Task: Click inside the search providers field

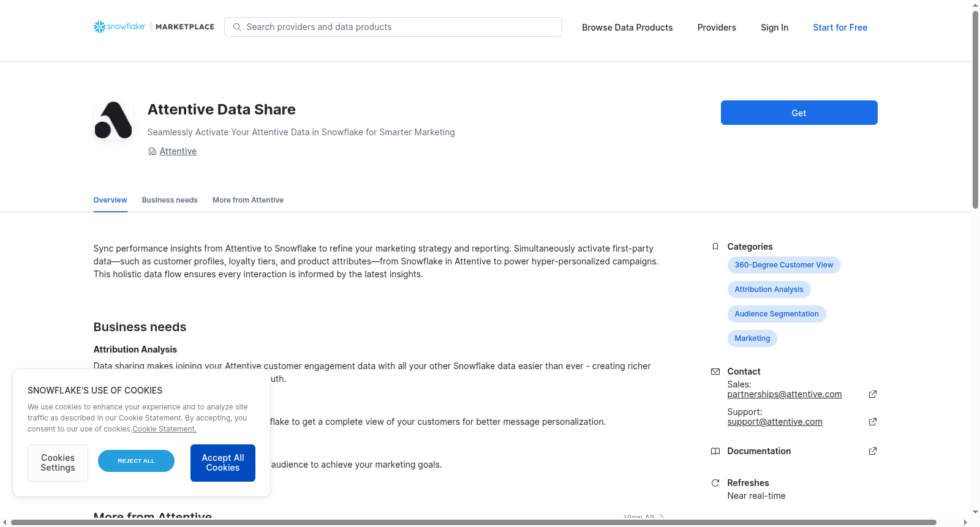Action: tap(393, 27)
